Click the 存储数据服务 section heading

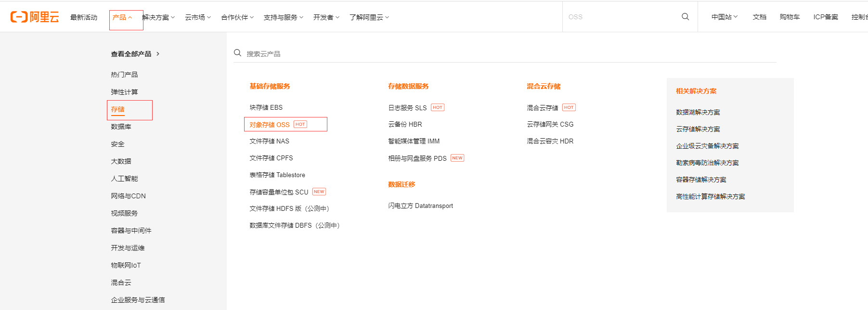[408, 86]
